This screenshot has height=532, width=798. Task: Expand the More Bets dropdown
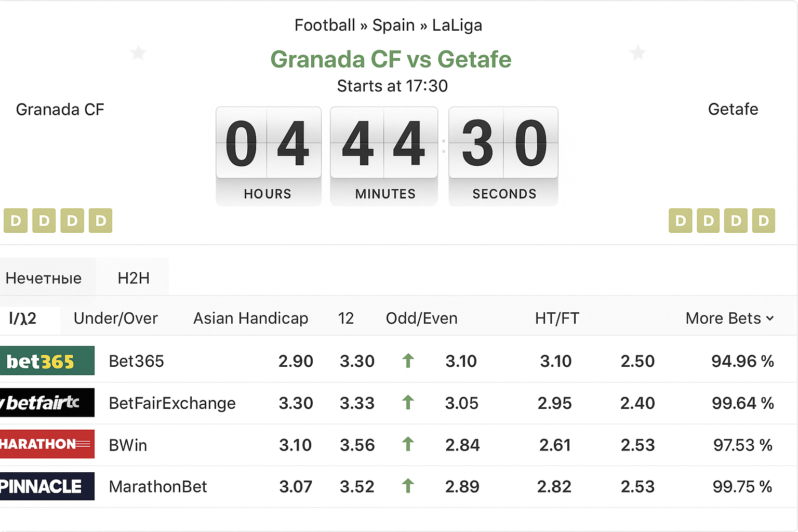[x=729, y=318]
